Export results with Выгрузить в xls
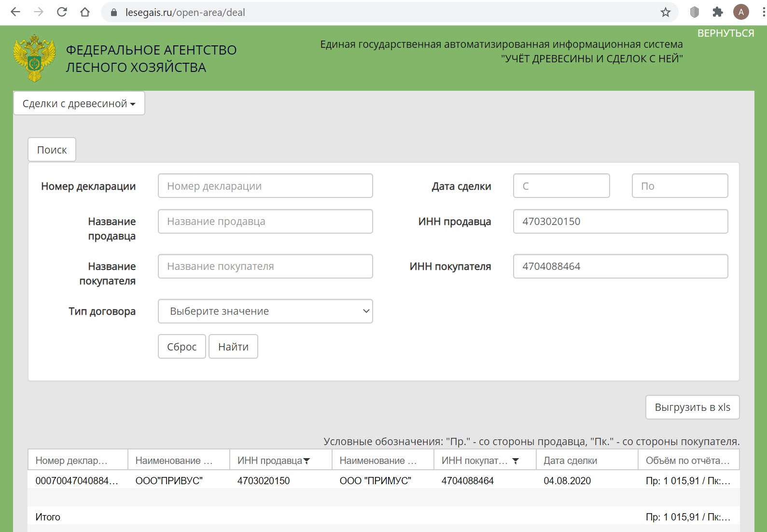Viewport: 767px width, 532px height. click(x=692, y=407)
